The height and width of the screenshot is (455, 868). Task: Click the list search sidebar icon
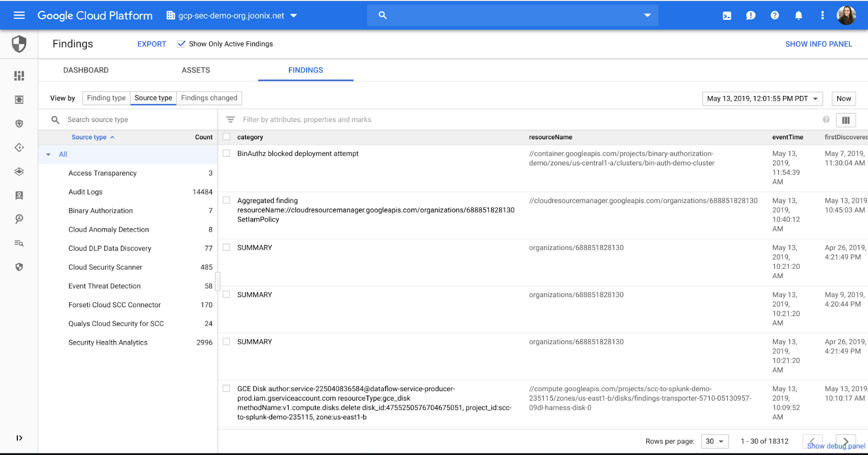point(19,243)
